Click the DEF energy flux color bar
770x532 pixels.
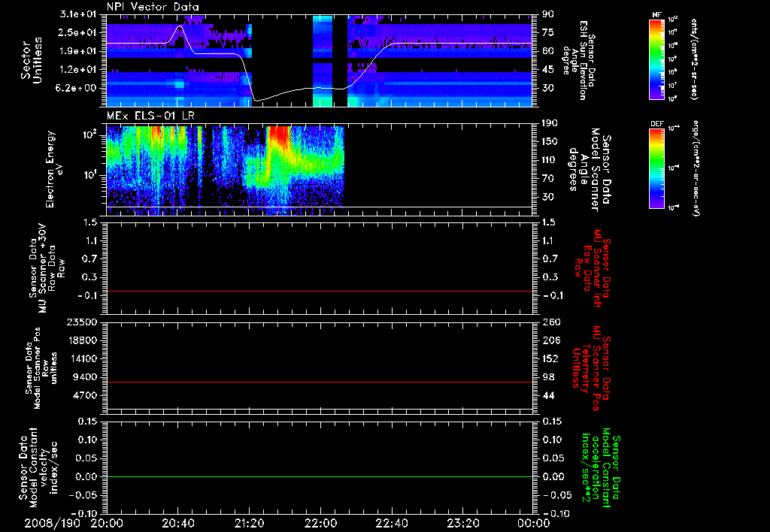pos(656,168)
